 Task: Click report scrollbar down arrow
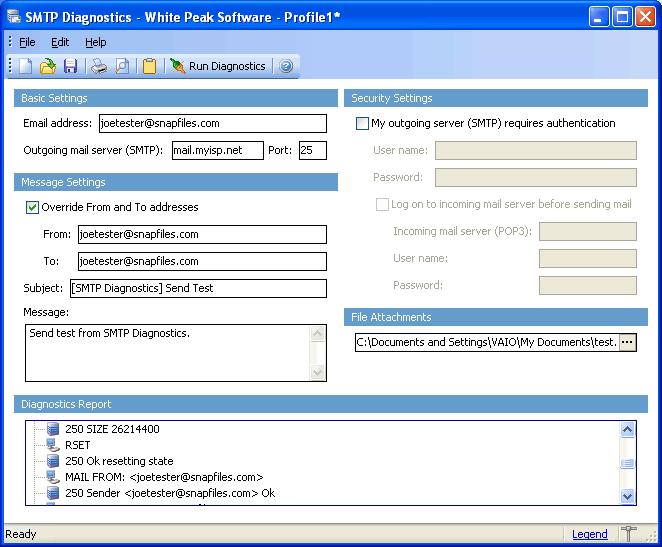[x=627, y=496]
